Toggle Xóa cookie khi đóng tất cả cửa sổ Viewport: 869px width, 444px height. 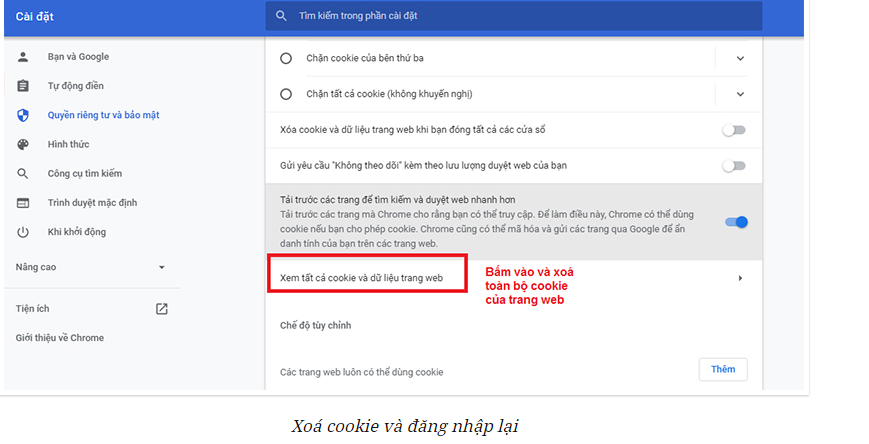click(734, 130)
